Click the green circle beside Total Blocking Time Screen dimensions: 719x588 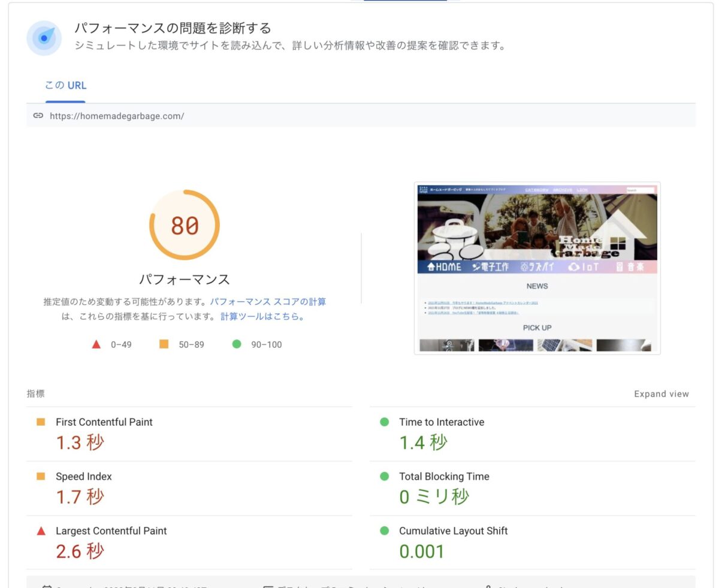pos(384,477)
